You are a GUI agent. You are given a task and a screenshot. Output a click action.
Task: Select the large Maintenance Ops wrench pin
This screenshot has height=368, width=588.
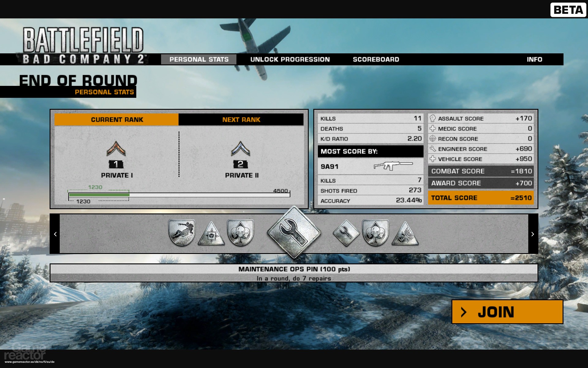pyautogui.click(x=293, y=232)
